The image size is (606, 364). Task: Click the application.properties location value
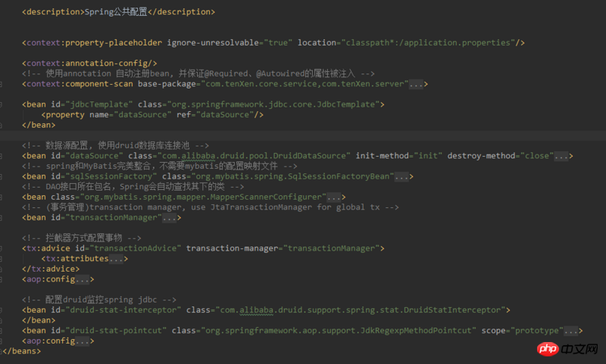(430, 42)
